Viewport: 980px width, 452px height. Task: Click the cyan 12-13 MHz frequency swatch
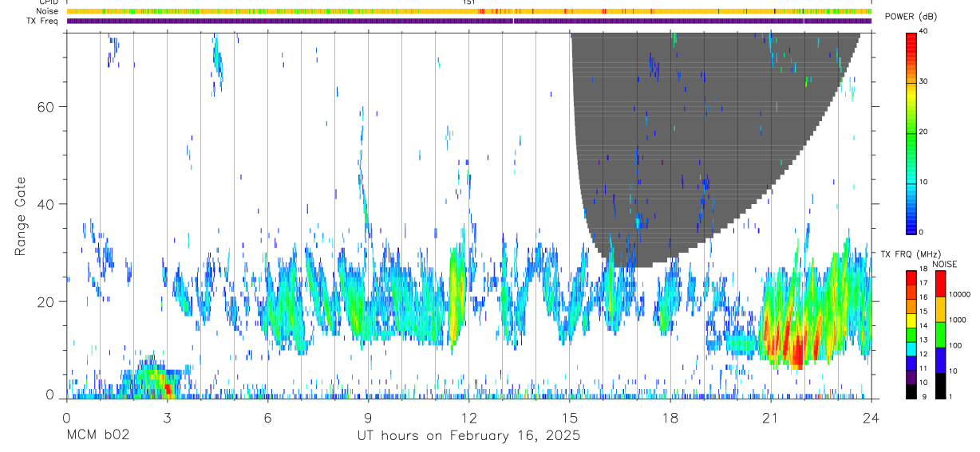point(911,349)
